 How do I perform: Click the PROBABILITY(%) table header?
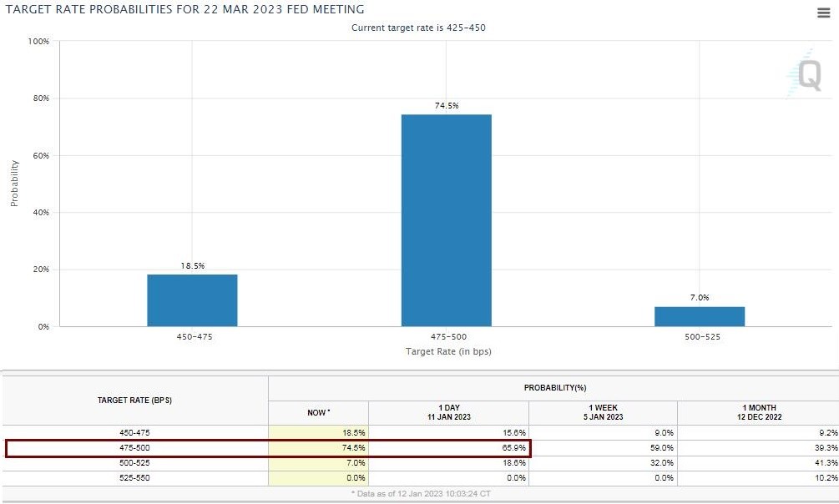click(555, 387)
